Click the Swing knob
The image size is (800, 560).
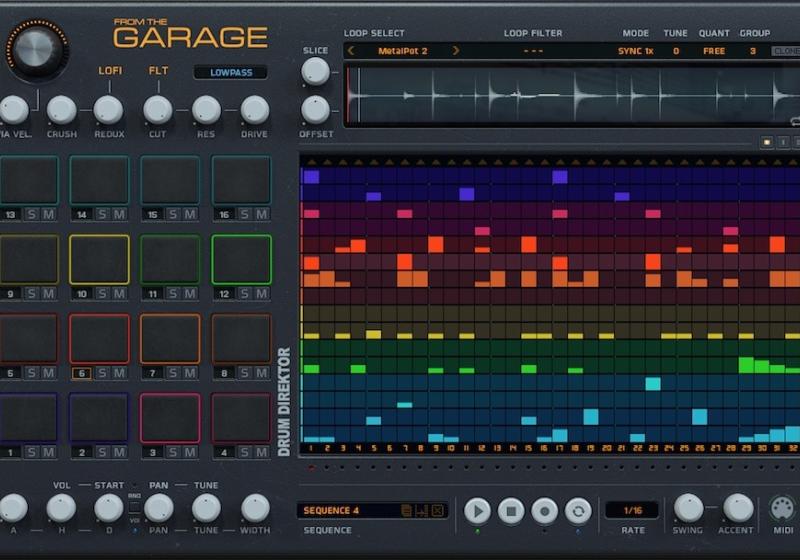tap(688, 508)
